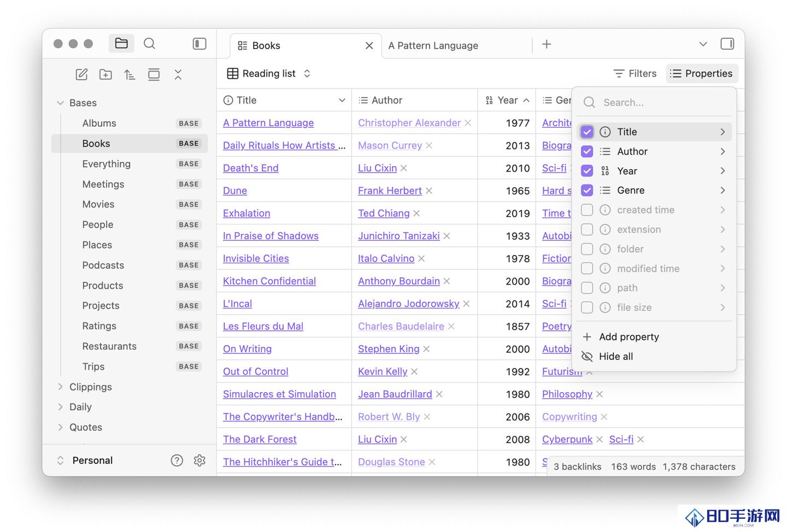Open the Personal vault switcher

pos(85,460)
